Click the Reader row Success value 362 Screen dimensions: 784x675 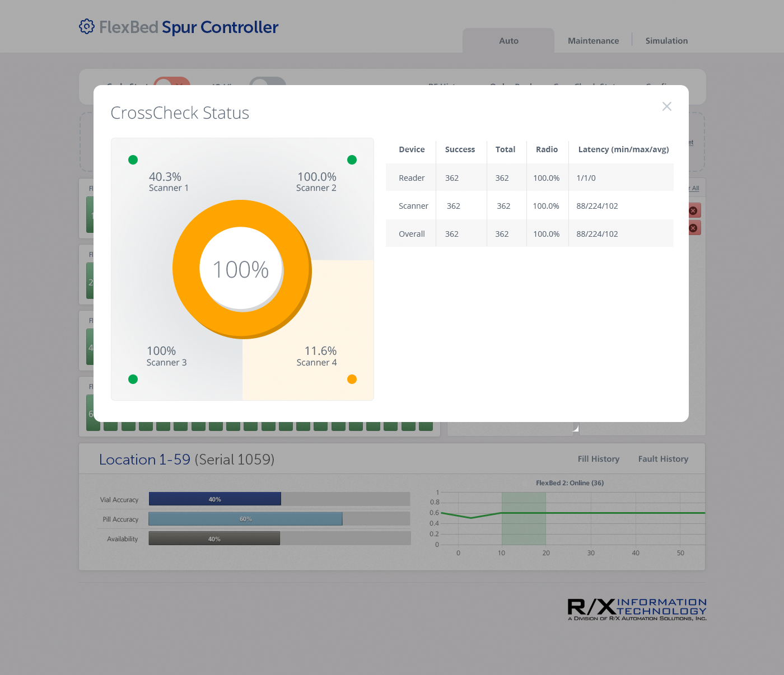(452, 178)
